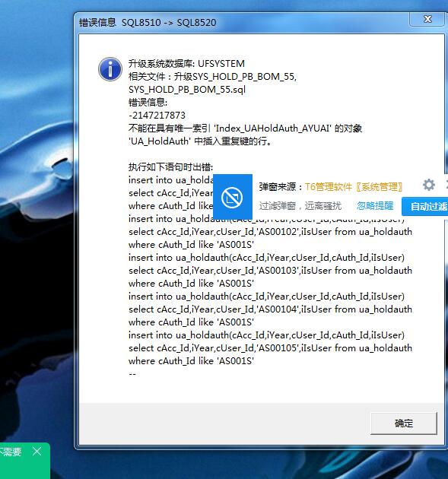Dismiss the green 不需要 bar with X
This screenshot has width=448, height=479.
37,451
